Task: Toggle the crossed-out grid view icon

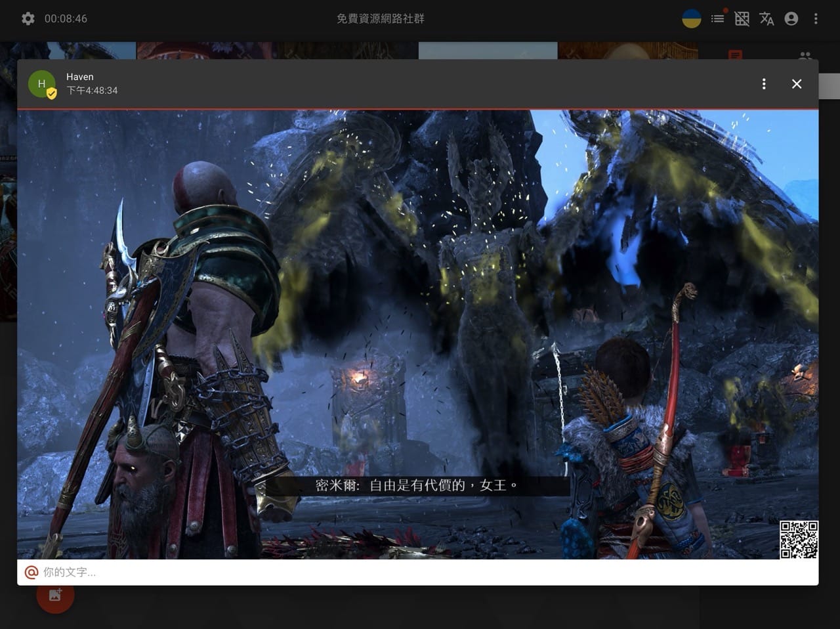Action: click(742, 18)
